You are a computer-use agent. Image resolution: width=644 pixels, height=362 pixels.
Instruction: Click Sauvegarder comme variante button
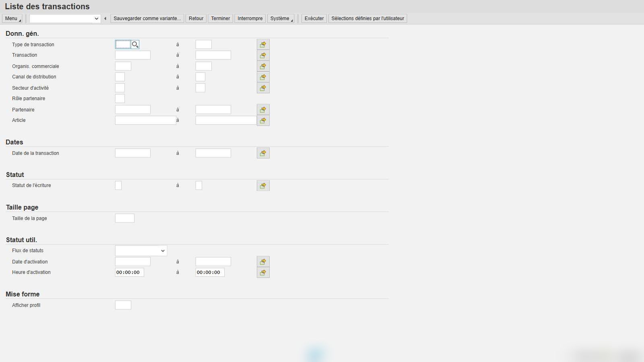[x=147, y=19]
